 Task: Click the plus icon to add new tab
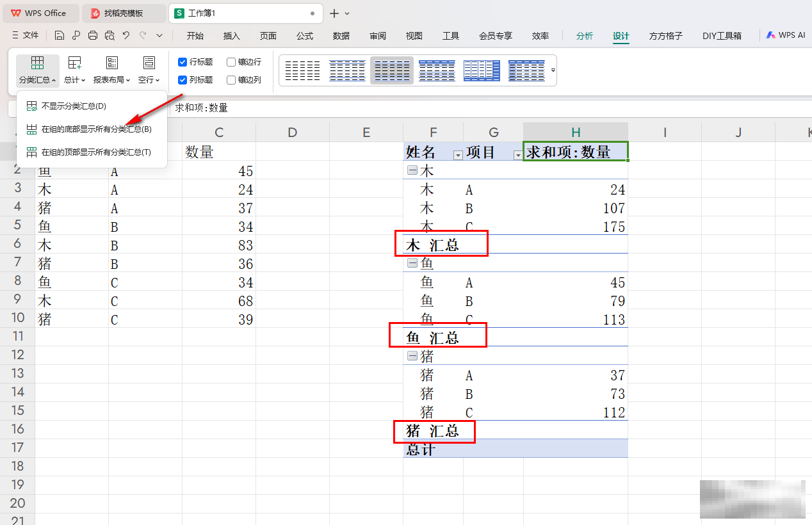pos(334,13)
